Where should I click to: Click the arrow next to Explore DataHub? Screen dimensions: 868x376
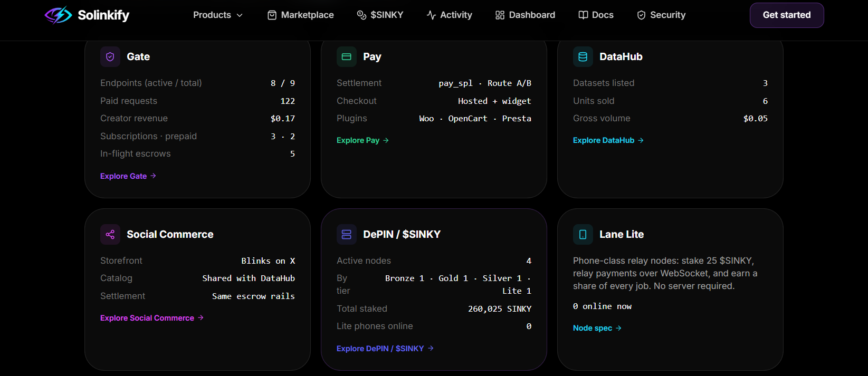(x=641, y=140)
